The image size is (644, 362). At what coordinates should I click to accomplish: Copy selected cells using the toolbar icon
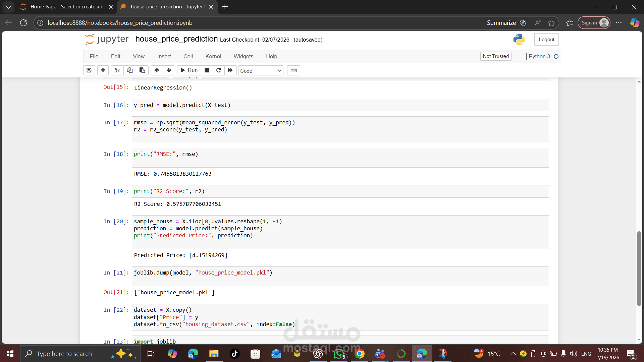pos(129,70)
